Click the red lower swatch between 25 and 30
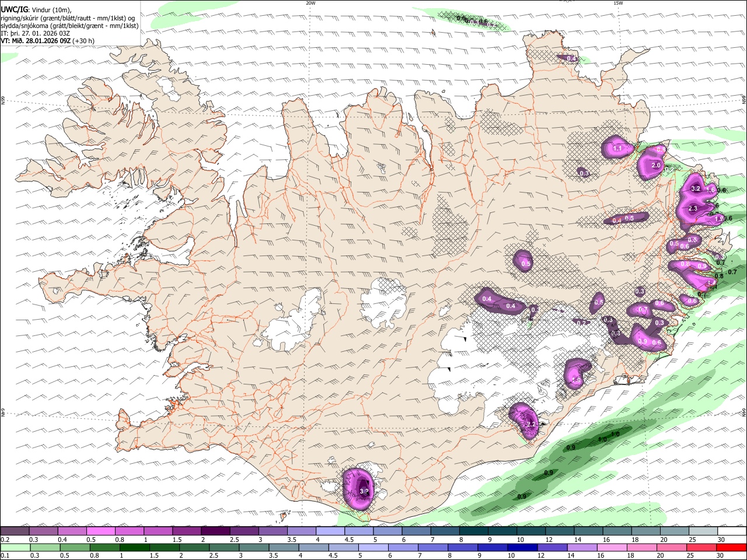This screenshot has width=747, height=560. pyautogui.click(x=703, y=548)
